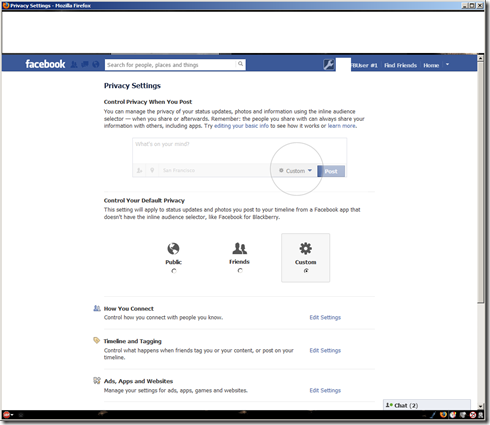The height and width of the screenshot is (425, 490).
Task: Edit Settings for How You Connect
Action: click(x=325, y=317)
